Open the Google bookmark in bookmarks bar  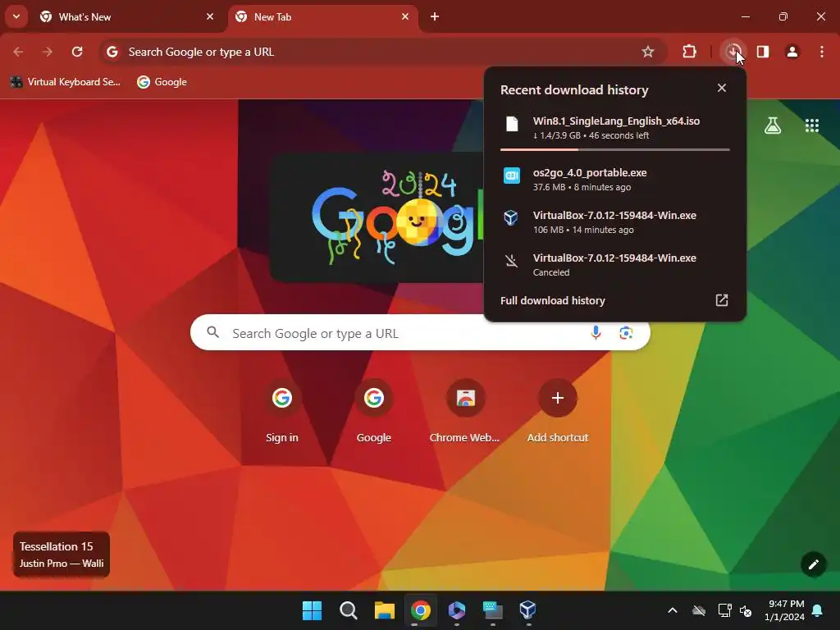[162, 82]
